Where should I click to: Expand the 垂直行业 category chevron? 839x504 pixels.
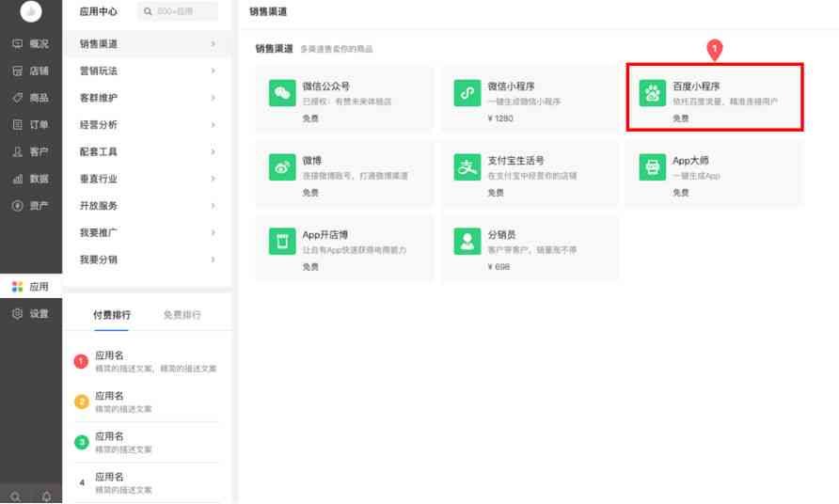(x=213, y=179)
